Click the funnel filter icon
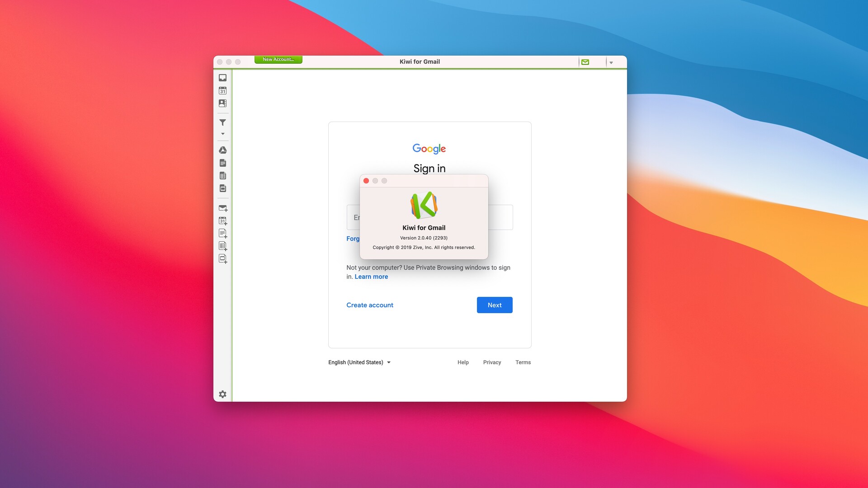Screen dimensions: 868x488 (222, 122)
